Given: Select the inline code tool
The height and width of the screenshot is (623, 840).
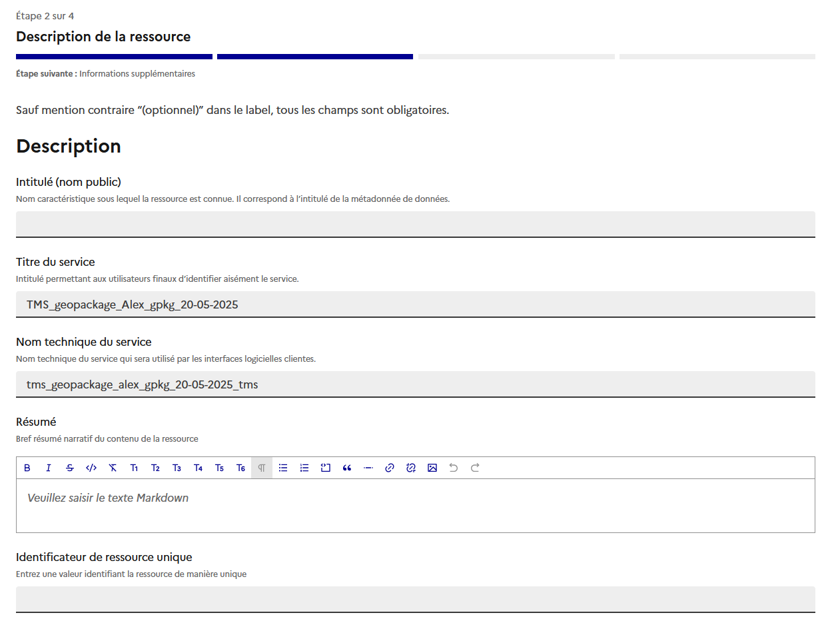Looking at the screenshot, I should pos(91,468).
